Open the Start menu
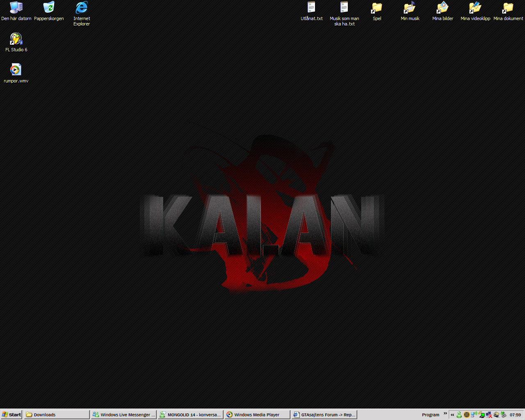Screen dimensions: 525x420 11,415
